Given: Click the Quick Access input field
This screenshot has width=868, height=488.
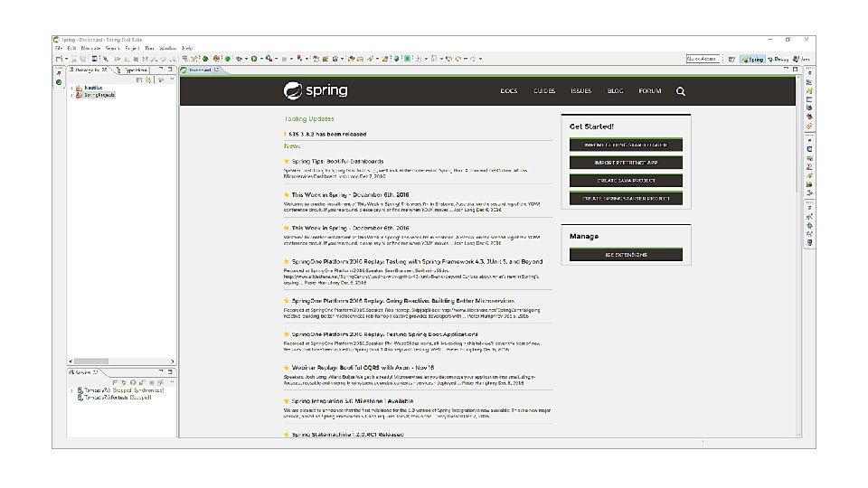Looking at the screenshot, I should 703,59.
